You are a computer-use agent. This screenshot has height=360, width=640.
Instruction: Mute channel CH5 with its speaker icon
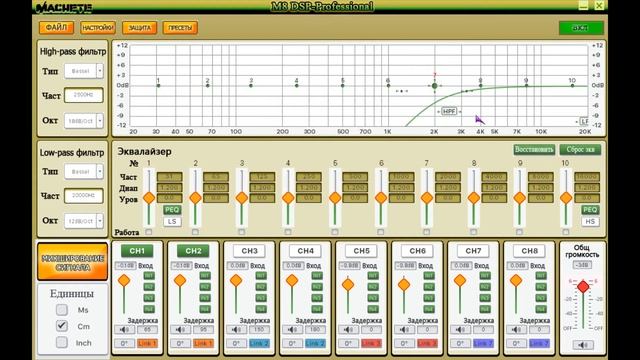coord(349,329)
